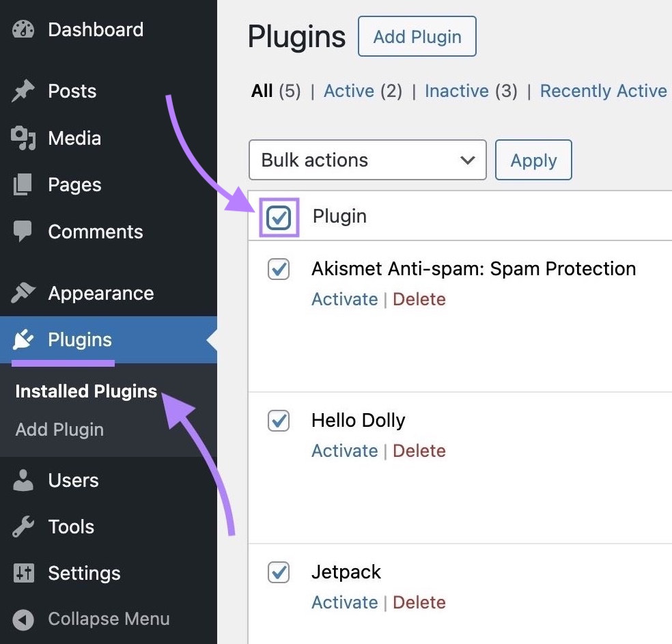Uncheck the Hello Dolly checkbox
This screenshot has width=672, height=644.
coord(278,421)
